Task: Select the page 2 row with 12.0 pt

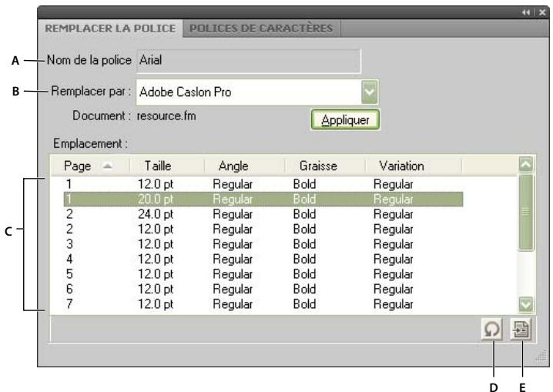Action: pyautogui.click(x=263, y=230)
